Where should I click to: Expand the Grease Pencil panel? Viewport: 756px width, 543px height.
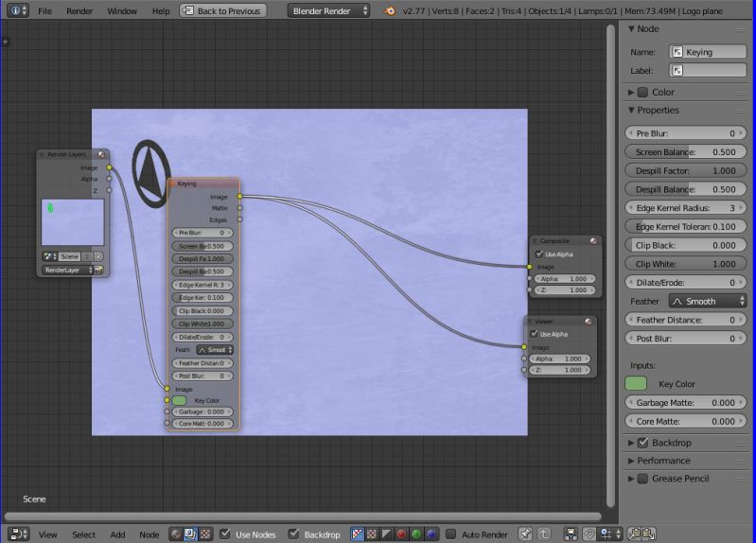pyautogui.click(x=631, y=479)
